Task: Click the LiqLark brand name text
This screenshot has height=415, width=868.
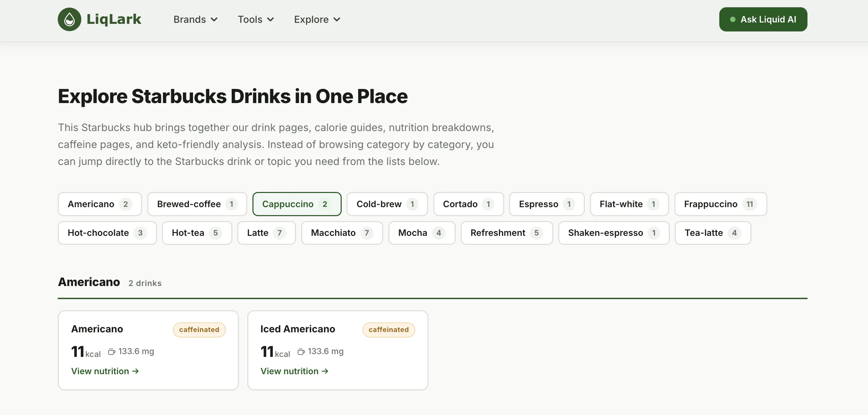Action: point(114,19)
